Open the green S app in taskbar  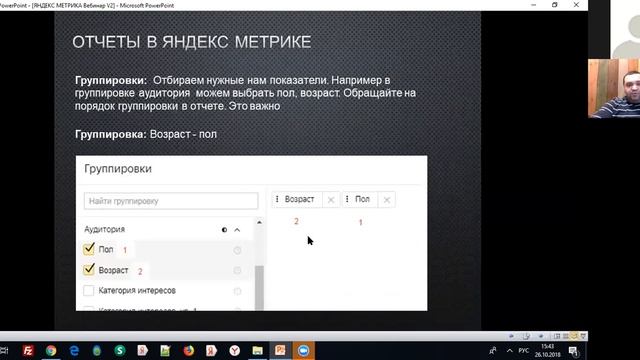point(120,351)
